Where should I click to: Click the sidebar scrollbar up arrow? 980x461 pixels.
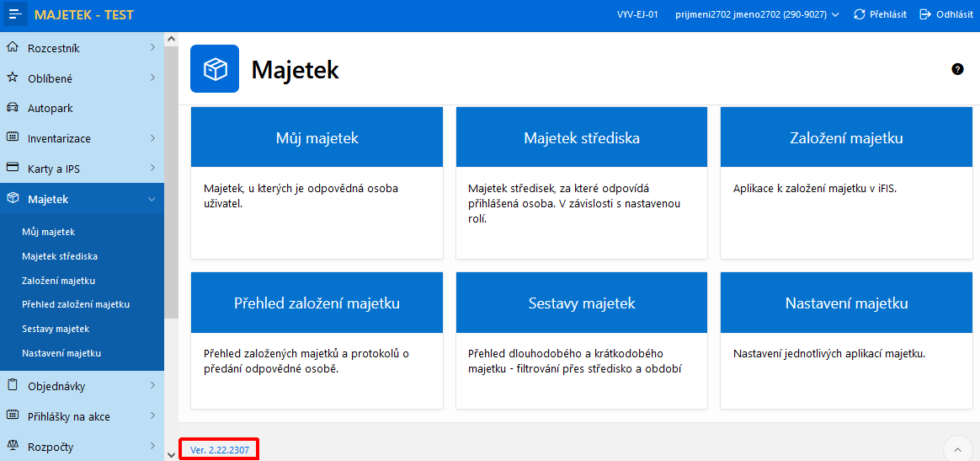point(171,39)
